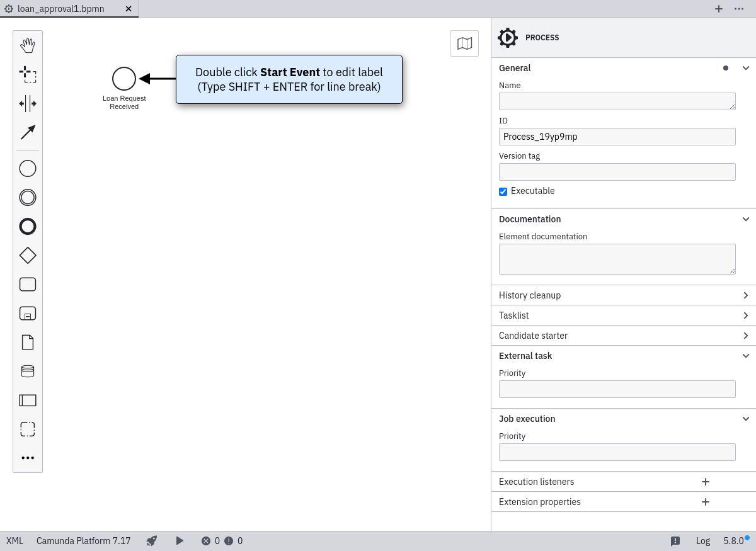Toggle the minimap map icon

point(464,43)
